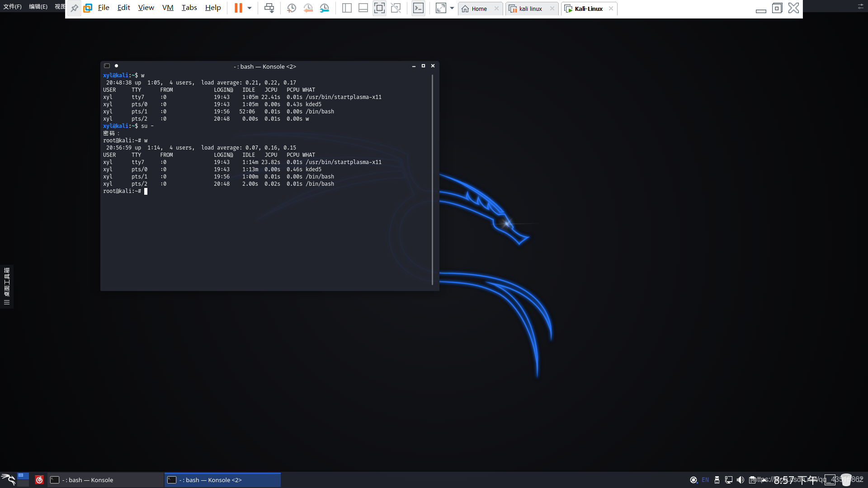Open network connections tray icon
Screen dimensions: 868x488
pos(729,480)
